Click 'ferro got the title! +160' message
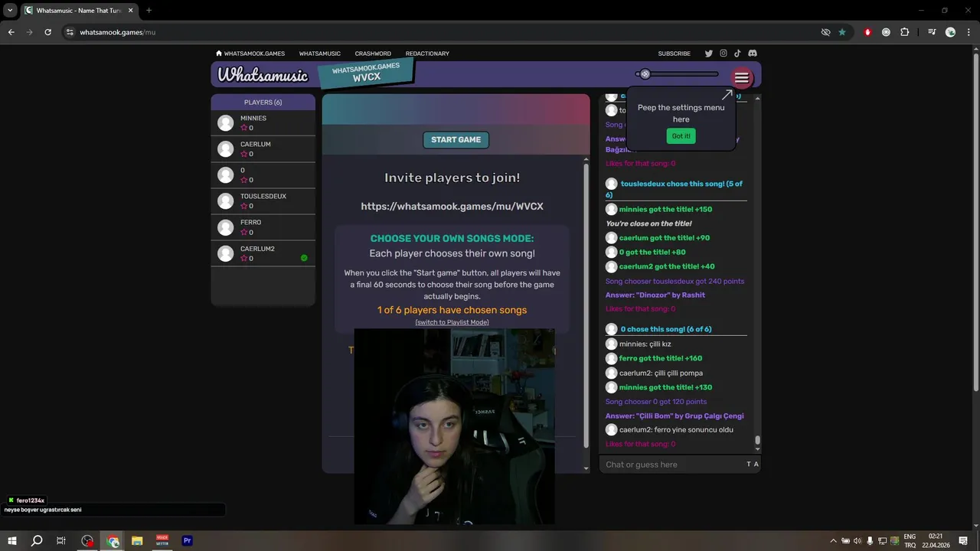This screenshot has height=551, width=980. point(661,358)
